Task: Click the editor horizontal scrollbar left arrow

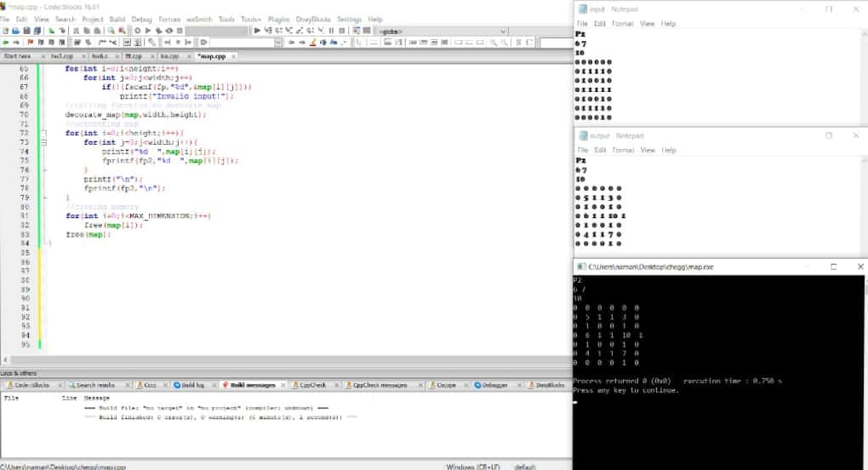Action: click(5, 360)
